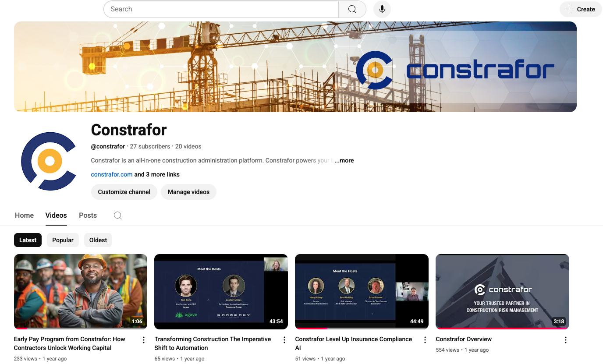The height and width of the screenshot is (364, 603).
Task: Select the Videos tab
Action: 56,216
